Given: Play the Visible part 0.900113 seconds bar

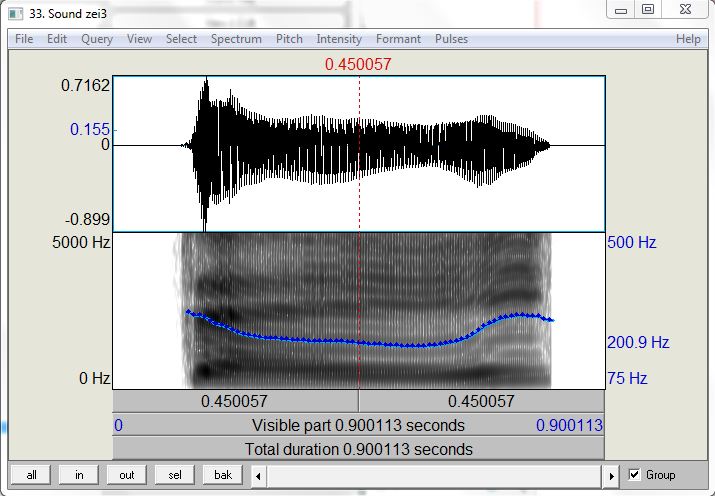Looking at the screenshot, I should pos(358,425).
